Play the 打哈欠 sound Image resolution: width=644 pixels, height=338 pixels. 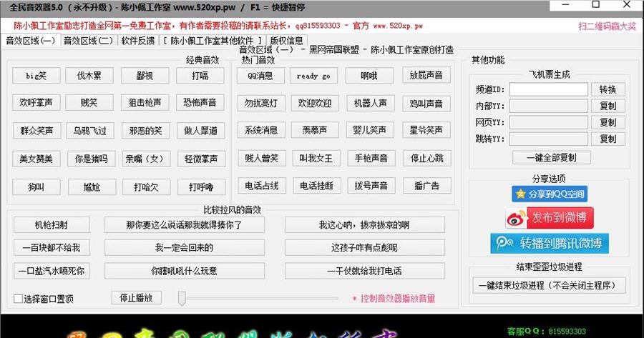click(x=146, y=187)
